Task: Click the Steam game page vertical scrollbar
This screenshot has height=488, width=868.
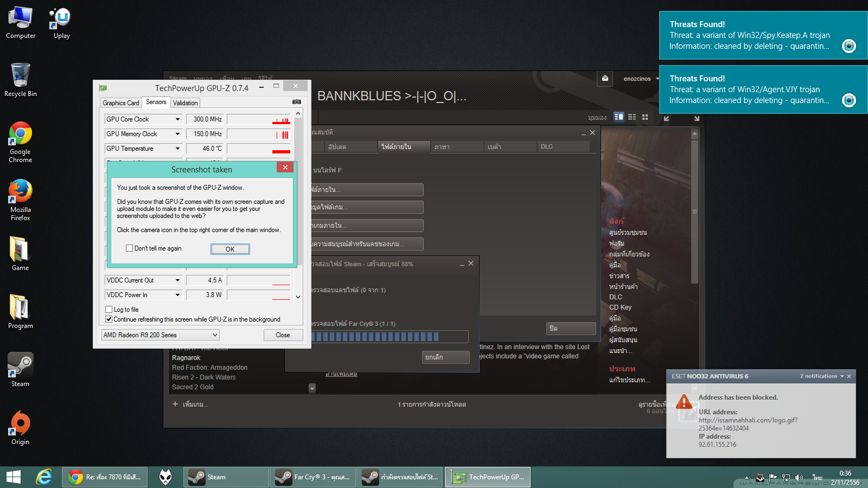Action: coord(694,211)
